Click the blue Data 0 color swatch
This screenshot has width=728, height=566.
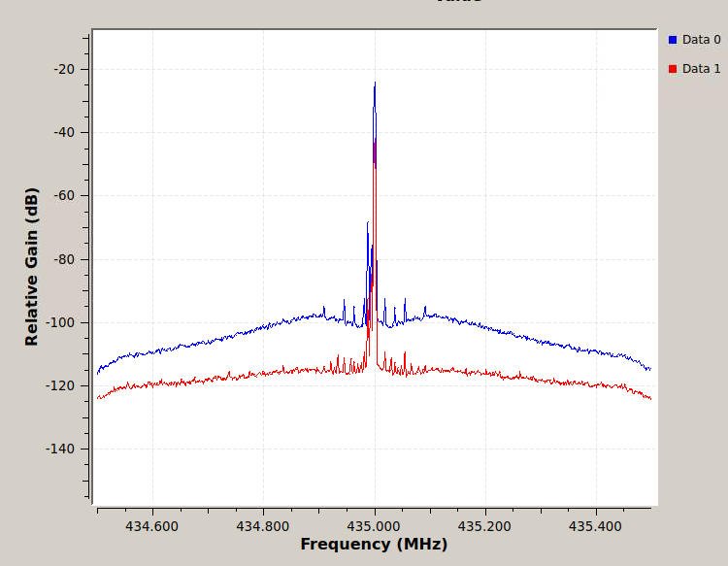[673, 40]
